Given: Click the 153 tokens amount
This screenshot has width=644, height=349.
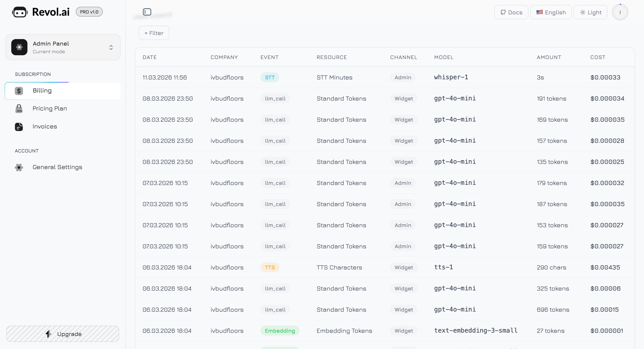Looking at the screenshot, I should [552, 225].
